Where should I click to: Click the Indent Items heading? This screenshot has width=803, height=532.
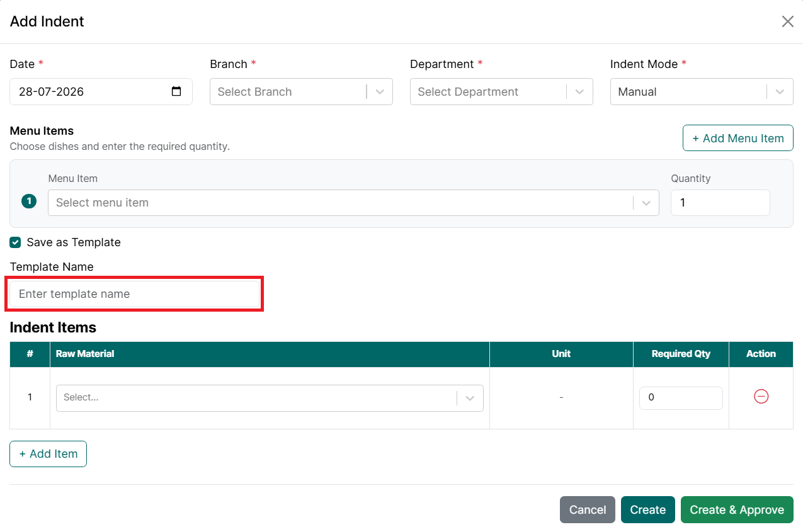[x=53, y=327]
